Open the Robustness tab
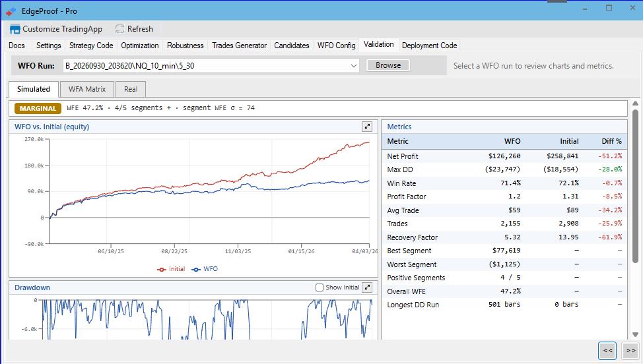643x364 pixels. click(186, 45)
